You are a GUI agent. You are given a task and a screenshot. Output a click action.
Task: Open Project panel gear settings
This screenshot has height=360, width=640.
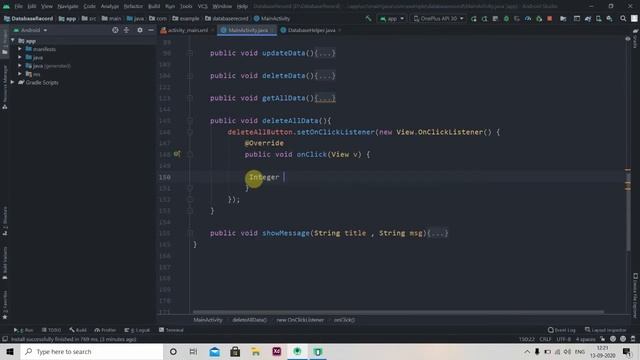click(140, 30)
